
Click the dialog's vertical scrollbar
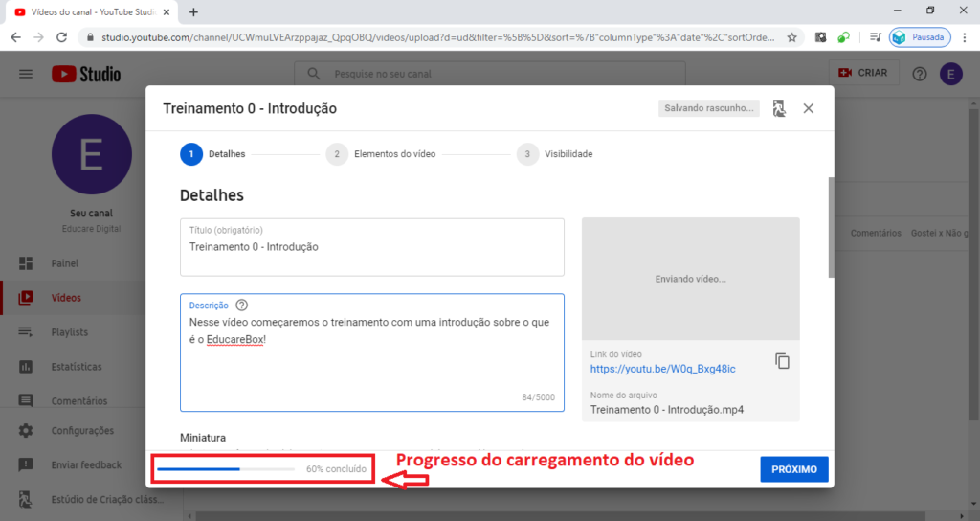click(831, 227)
